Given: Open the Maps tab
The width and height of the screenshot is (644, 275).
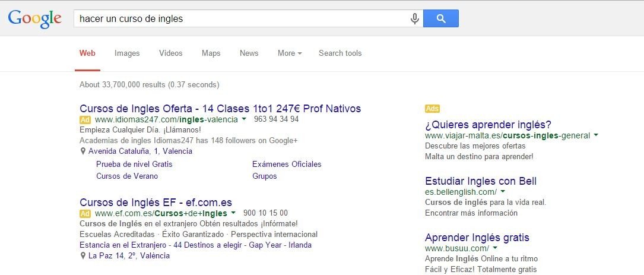Looking at the screenshot, I should (211, 53).
